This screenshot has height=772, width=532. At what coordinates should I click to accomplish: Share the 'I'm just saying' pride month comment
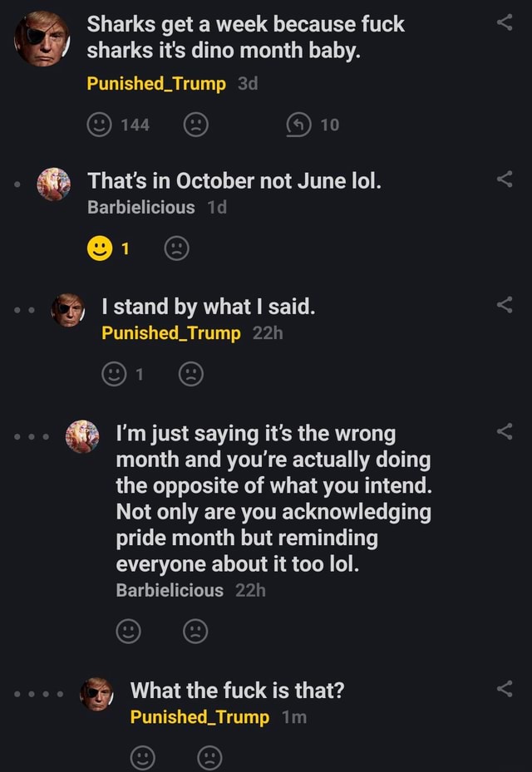505,430
